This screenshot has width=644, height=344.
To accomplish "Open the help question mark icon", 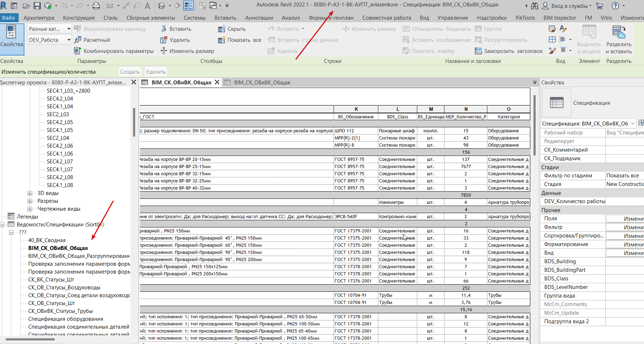I will pos(615,6).
